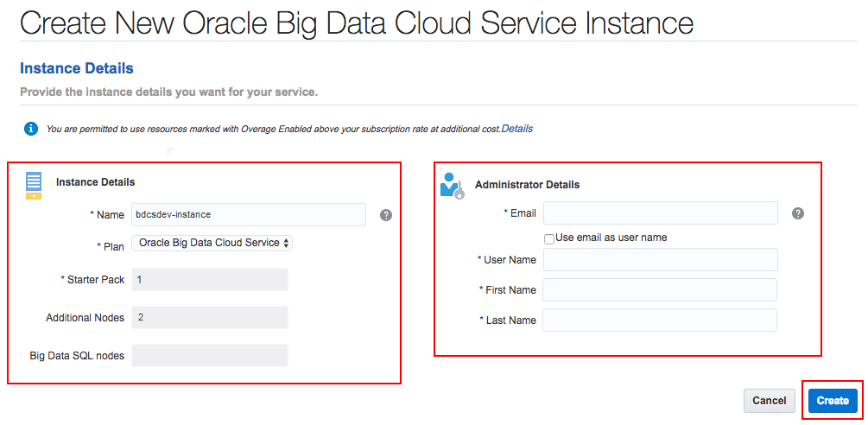Click the blue Instance Details section heading
Viewport: 868px width, 425px height.
pyautogui.click(x=77, y=68)
